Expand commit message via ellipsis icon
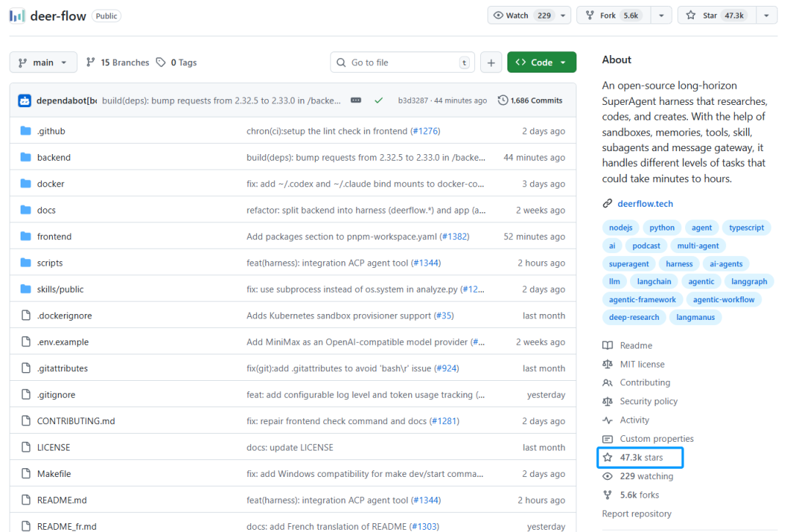 tap(357, 99)
